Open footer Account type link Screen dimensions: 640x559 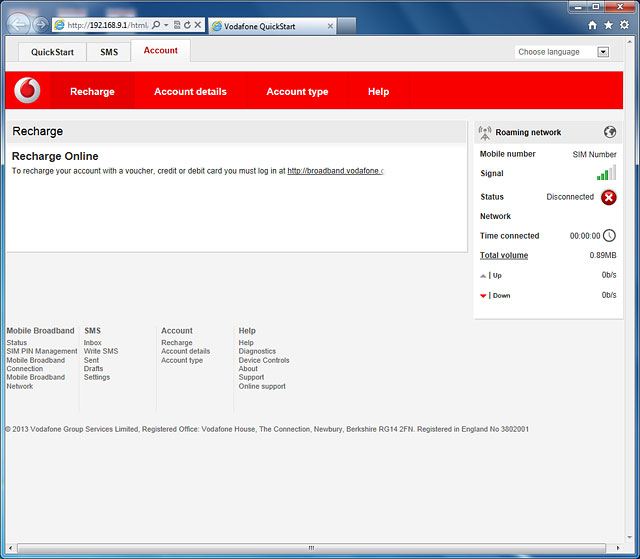[182, 360]
